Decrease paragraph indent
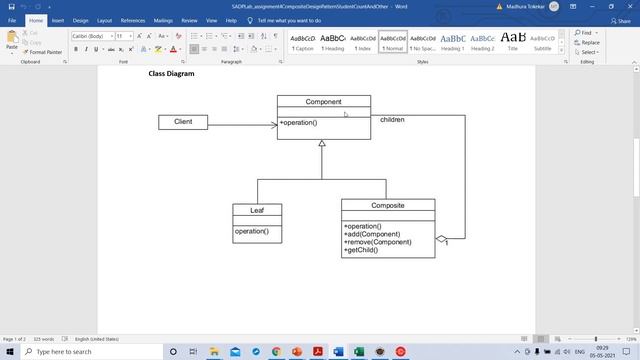 tap(241, 36)
